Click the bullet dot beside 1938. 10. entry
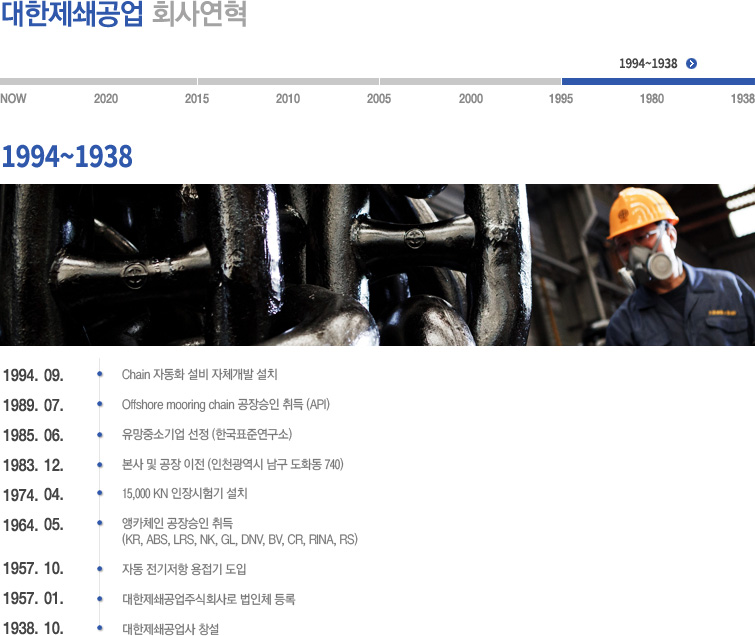 point(99,629)
